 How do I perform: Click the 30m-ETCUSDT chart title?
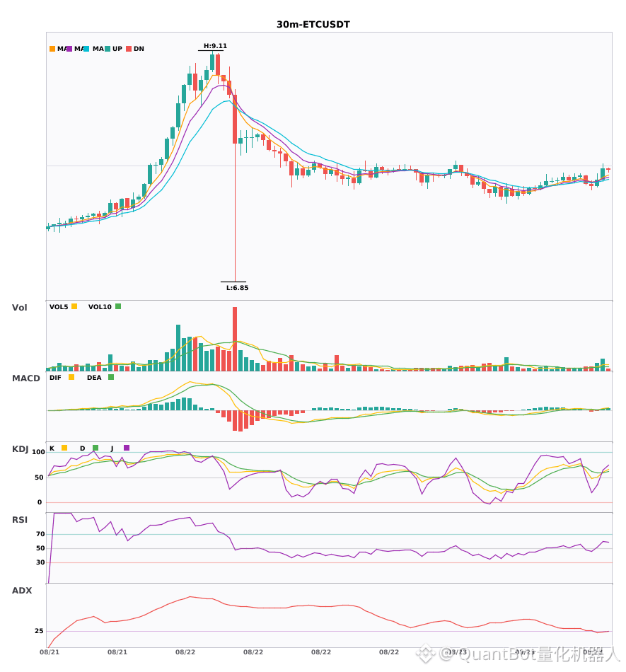pos(313,25)
